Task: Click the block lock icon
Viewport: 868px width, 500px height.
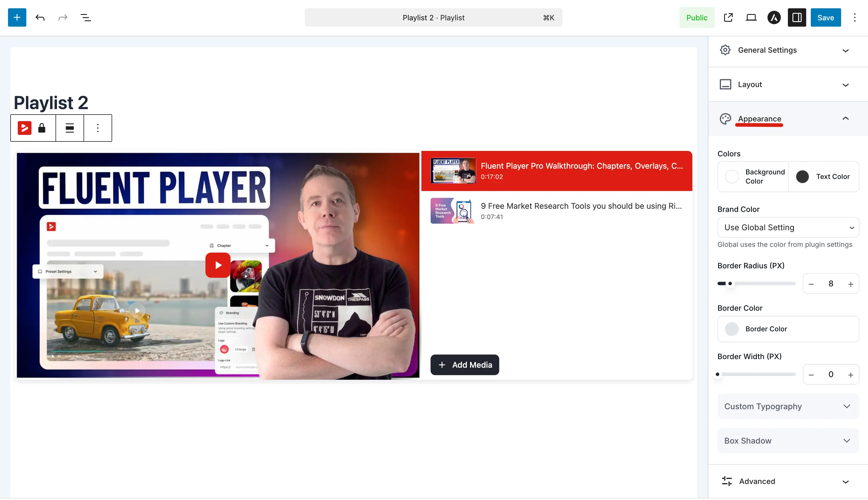Action: [42, 128]
